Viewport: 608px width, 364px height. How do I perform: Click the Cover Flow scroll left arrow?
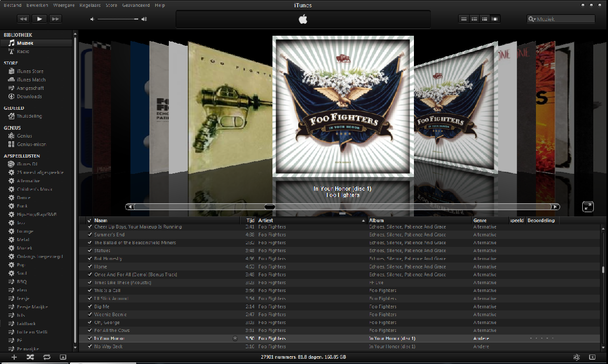(129, 207)
